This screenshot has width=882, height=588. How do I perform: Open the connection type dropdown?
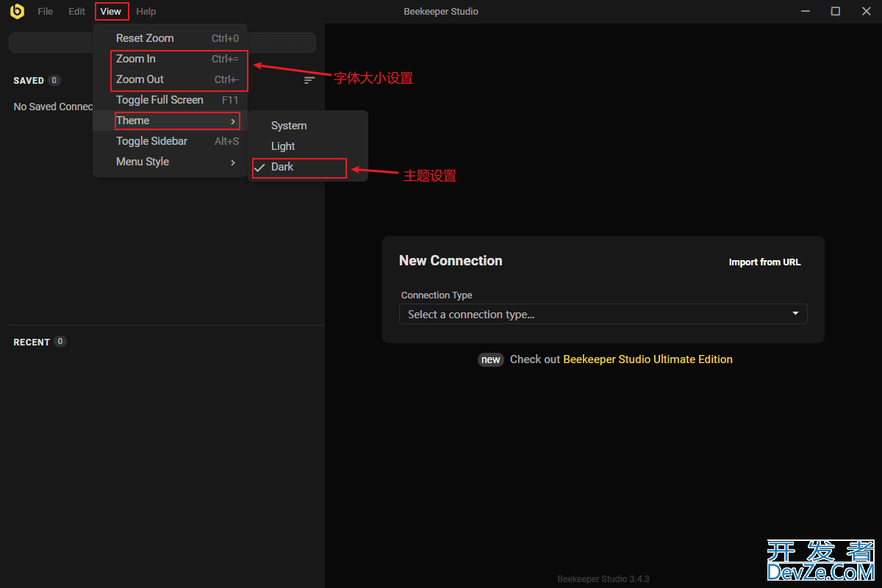coord(603,314)
